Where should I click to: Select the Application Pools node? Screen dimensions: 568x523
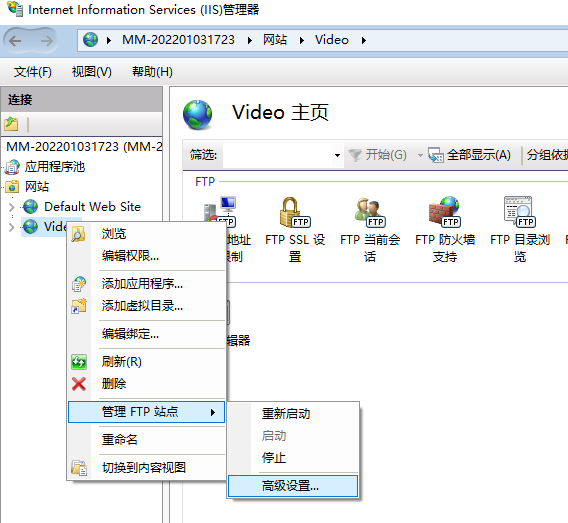tap(54, 167)
